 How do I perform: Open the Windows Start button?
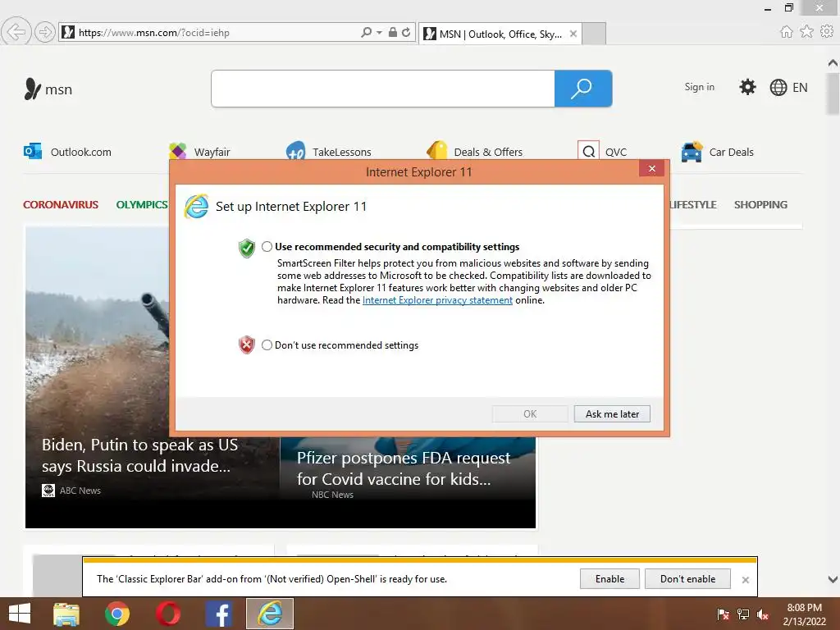click(x=20, y=614)
